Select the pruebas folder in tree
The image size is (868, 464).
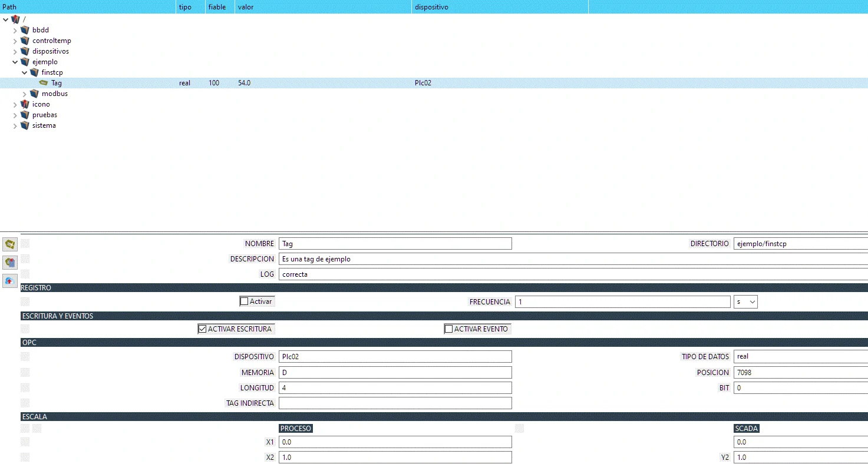(x=44, y=115)
